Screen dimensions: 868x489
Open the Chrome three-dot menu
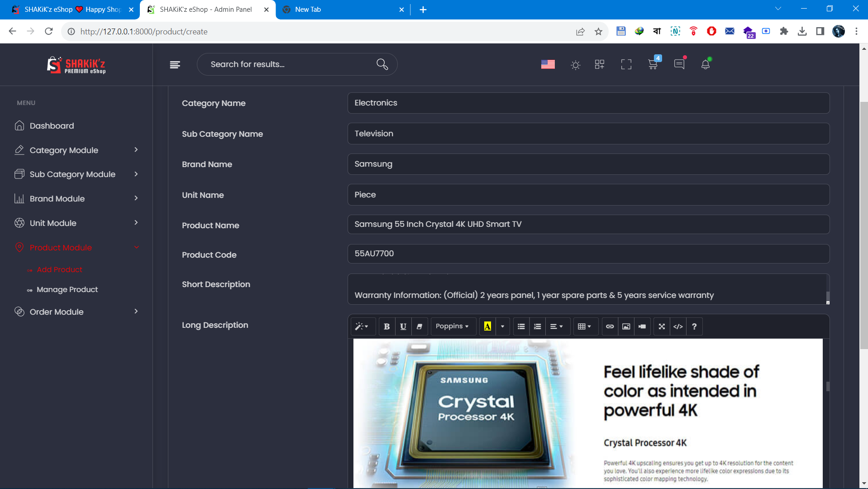coord(856,31)
